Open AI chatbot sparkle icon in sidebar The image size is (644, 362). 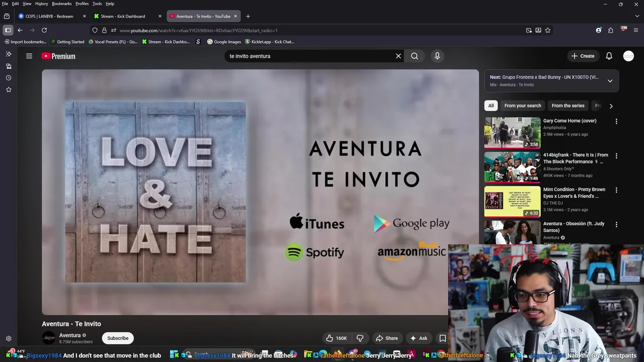pos(9,54)
